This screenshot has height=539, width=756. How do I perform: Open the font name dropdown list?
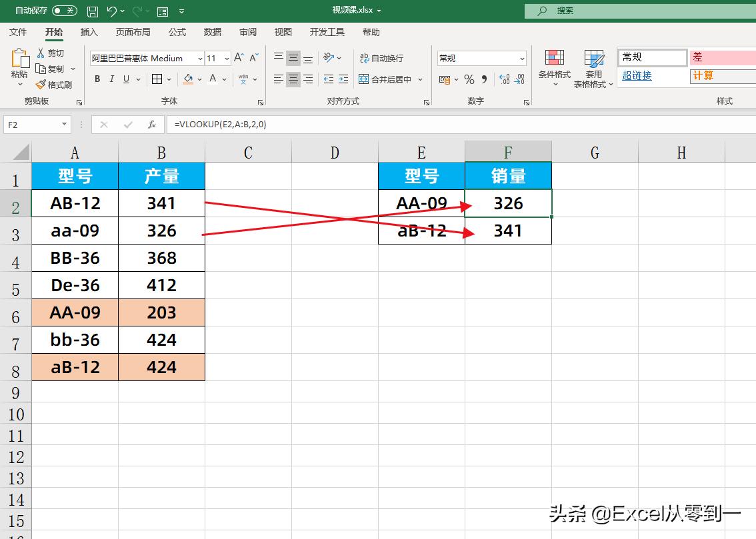pos(201,58)
